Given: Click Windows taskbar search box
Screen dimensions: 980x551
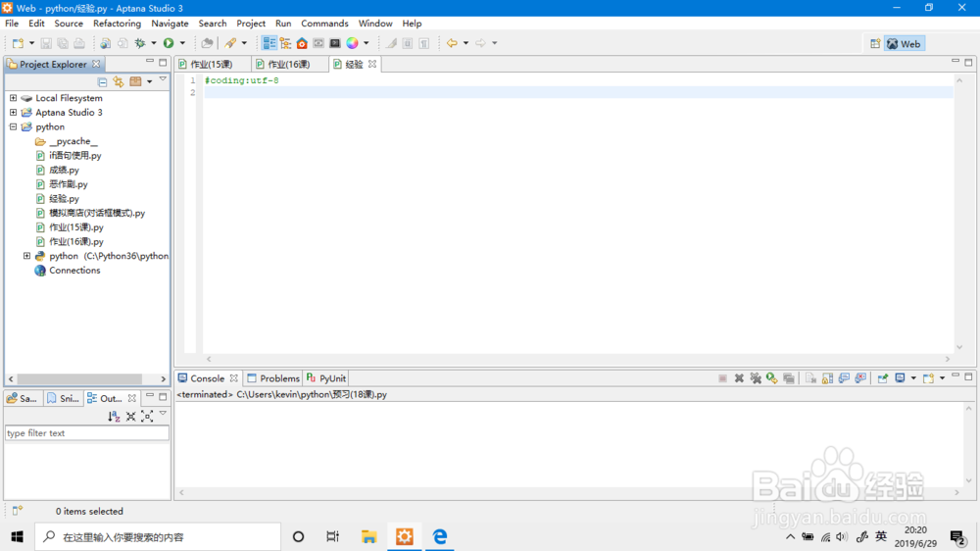Looking at the screenshot, I should click(x=158, y=536).
